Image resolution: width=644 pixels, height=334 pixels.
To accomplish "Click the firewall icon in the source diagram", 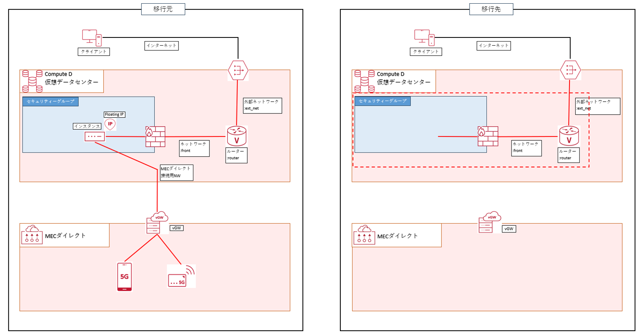I will coord(156,137).
